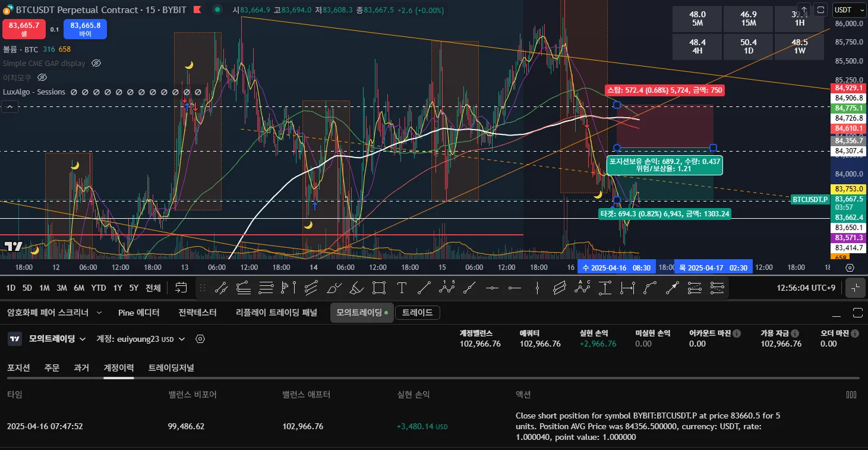Viewport: 868px width, 450px height.
Task: Click the 트레이드 button
Action: (x=418, y=312)
